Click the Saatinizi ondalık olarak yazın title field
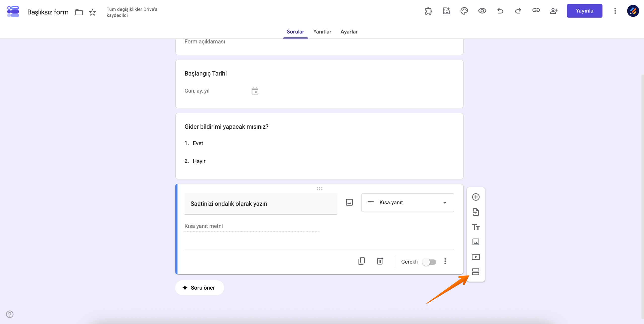Image resolution: width=644 pixels, height=324 pixels. [x=261, y=204]
